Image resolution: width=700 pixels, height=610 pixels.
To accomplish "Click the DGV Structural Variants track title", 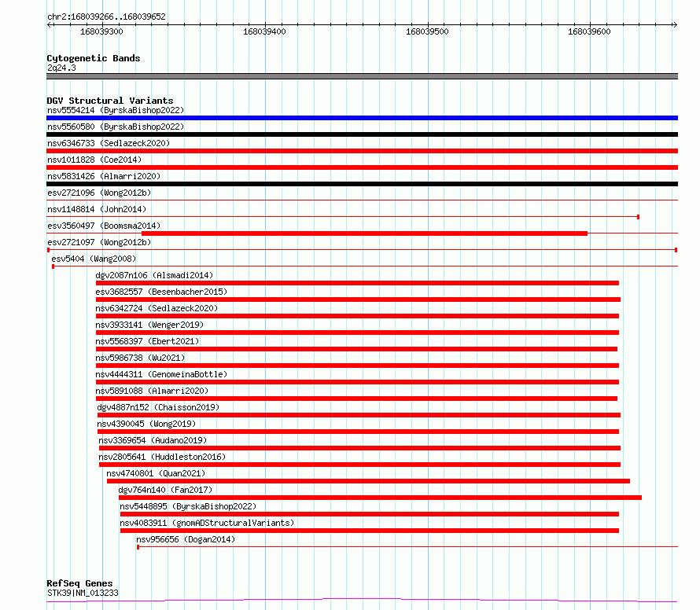I will (x=110, y=101).
